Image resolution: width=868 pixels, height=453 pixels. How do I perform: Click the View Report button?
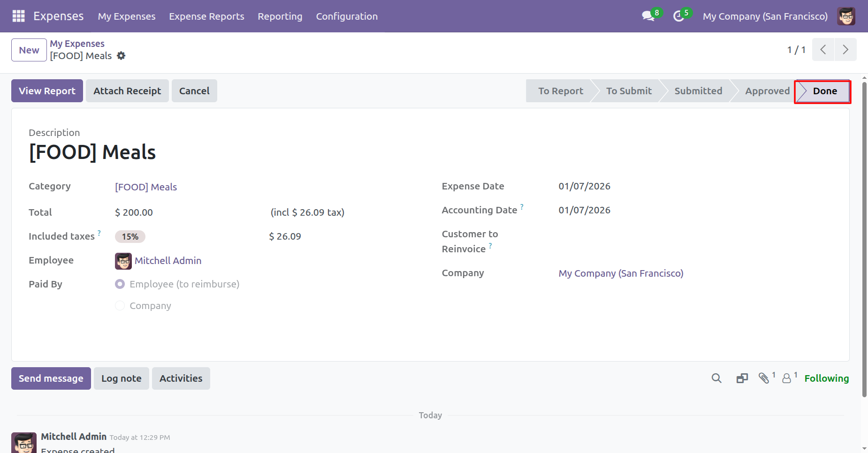coord(47,91)
